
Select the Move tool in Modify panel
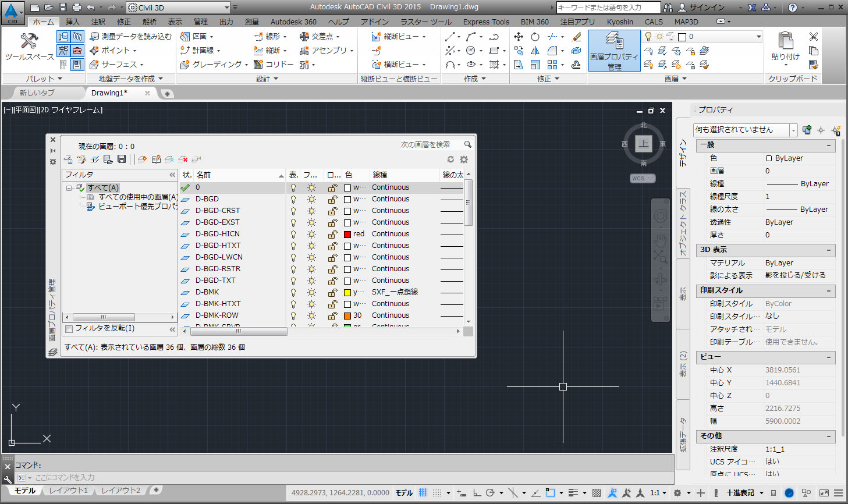[x=519, y=37]
